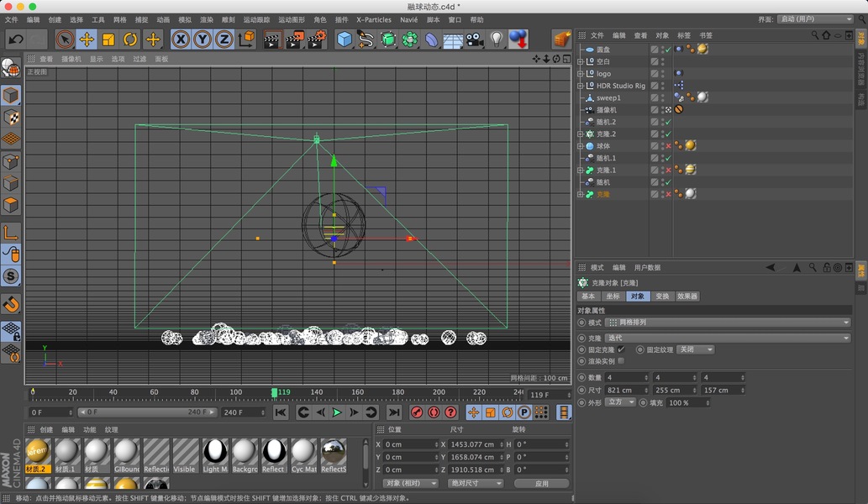Toggle the 随机.2 effector green checkmark
The height and width of the screenshot is (504, 868).
[668, 122]
